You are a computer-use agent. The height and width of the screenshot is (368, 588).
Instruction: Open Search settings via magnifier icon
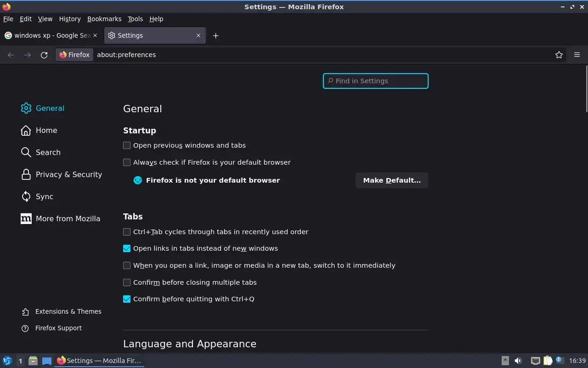(x=26, y=152)
